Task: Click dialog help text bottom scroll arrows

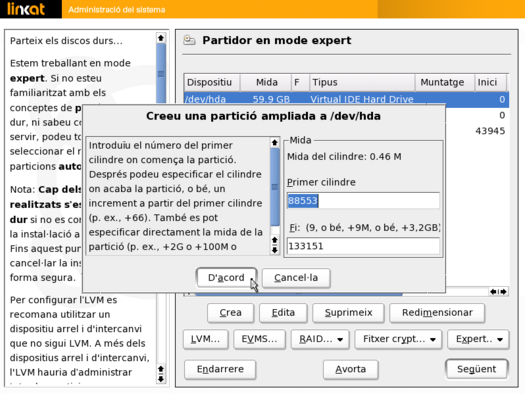Action: (275, 245)
